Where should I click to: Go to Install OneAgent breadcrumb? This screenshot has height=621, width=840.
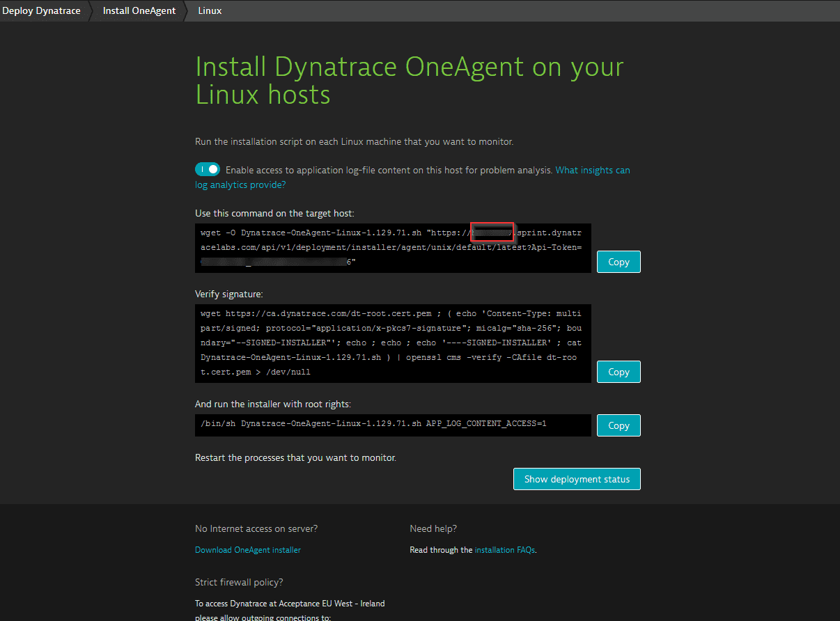tap(139, 10)
